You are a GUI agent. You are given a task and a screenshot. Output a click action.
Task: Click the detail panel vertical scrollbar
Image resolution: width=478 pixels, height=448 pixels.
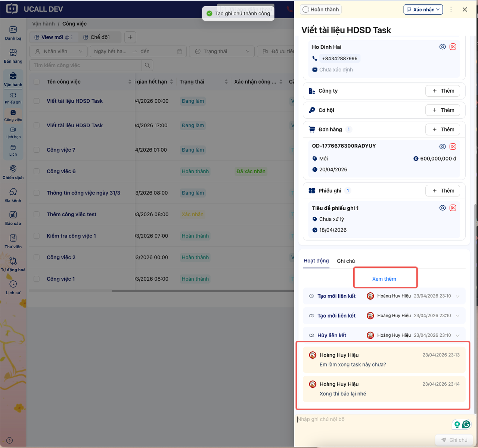pos(475,309)
